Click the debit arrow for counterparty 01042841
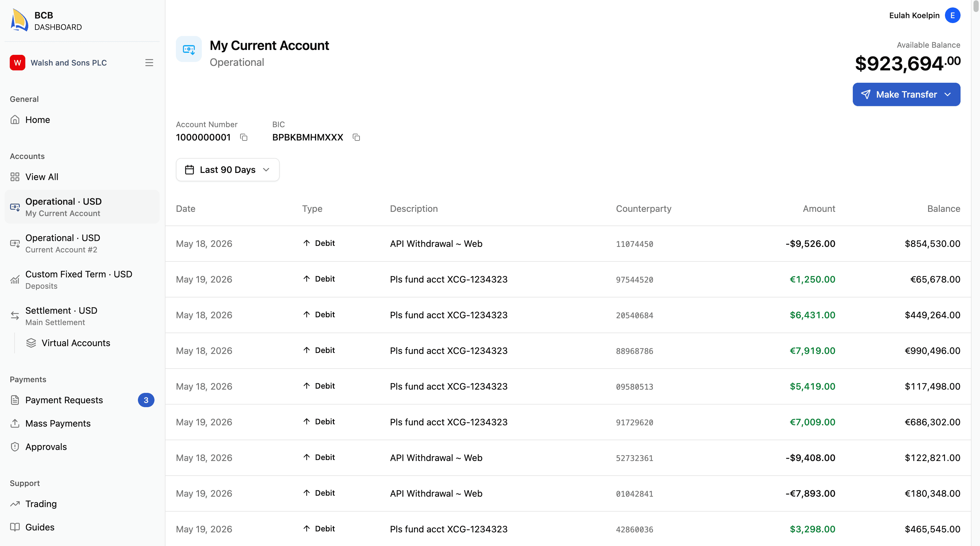 tap(307, 493)
